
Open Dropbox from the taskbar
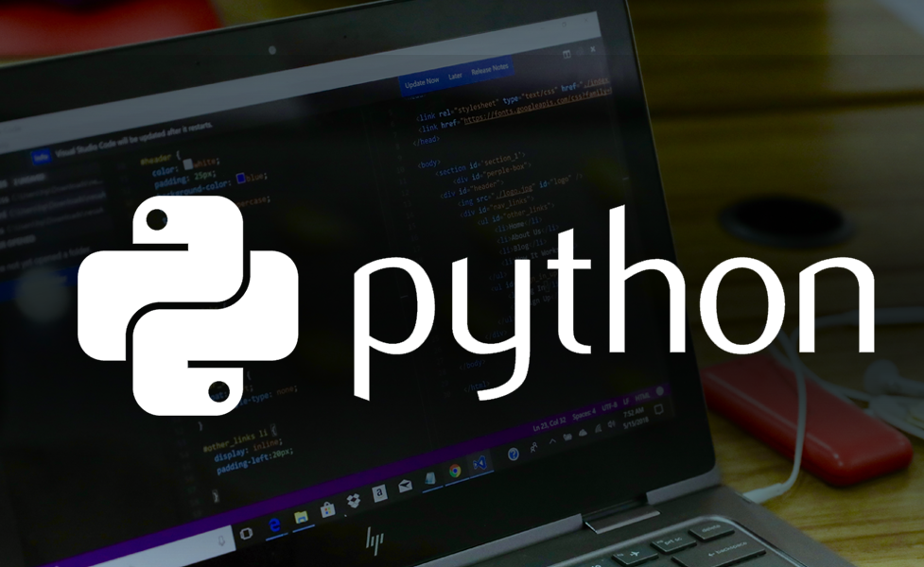353,501
